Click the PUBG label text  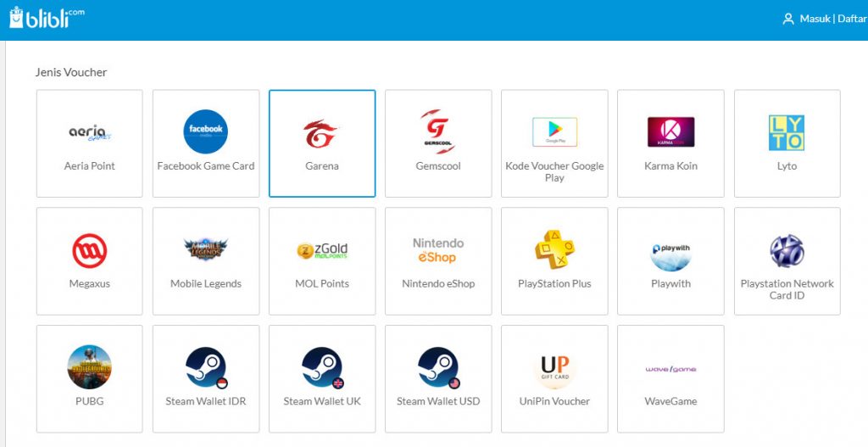[90, 401]
